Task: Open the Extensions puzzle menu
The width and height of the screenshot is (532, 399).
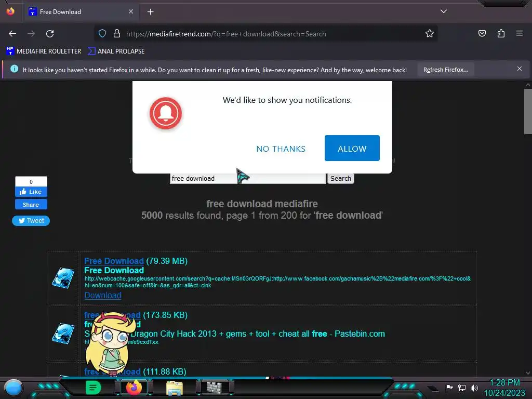Action: pos(501,34)
